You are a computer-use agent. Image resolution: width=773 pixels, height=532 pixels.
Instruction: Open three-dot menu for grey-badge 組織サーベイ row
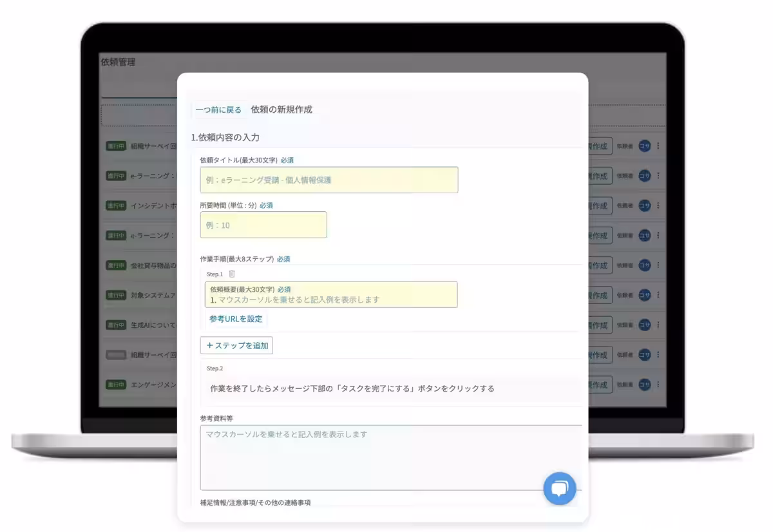(x=658, y=355)
